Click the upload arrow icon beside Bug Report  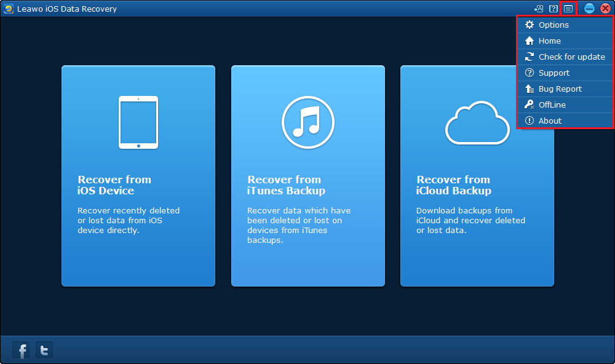(530, 89)
